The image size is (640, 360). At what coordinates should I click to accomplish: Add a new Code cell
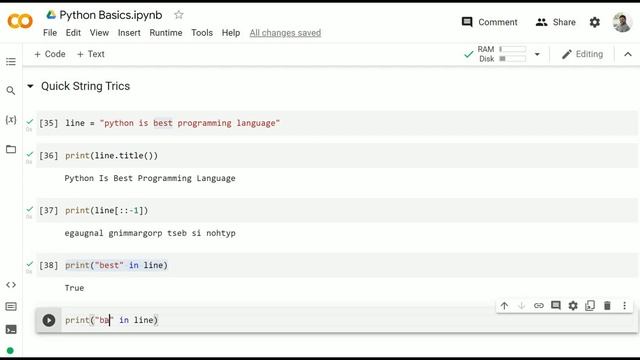[49, 54]
